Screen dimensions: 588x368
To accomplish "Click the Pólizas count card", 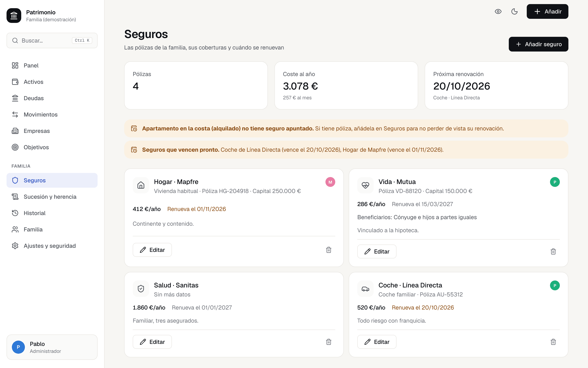I will 196,85.
